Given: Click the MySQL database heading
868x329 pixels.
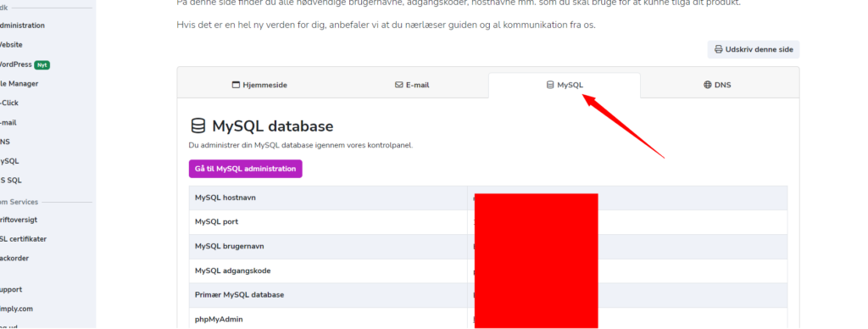Looking at the screenshot, I should [272, 126].
